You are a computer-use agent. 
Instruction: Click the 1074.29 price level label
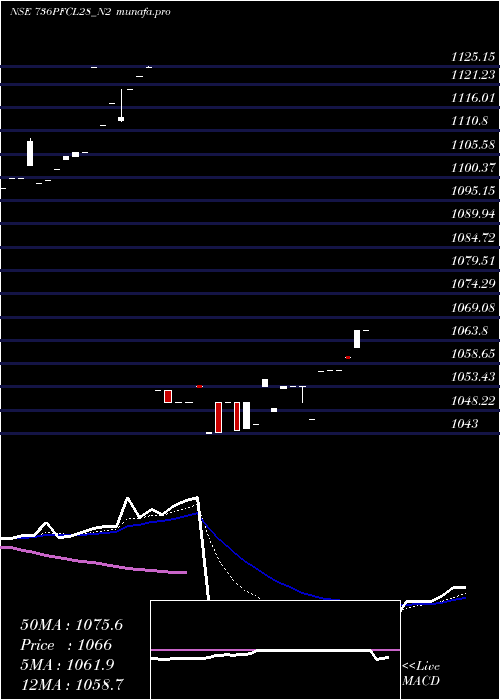point(473,284)
